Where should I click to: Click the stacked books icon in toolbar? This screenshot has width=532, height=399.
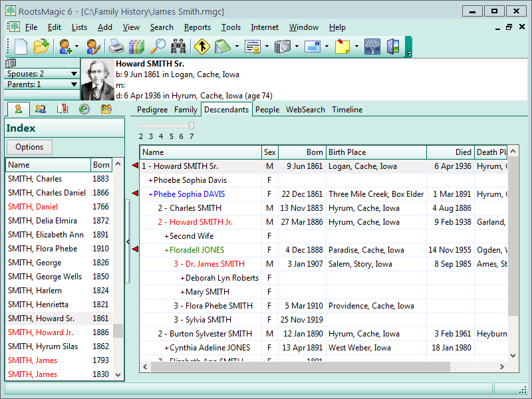(136, 47)
